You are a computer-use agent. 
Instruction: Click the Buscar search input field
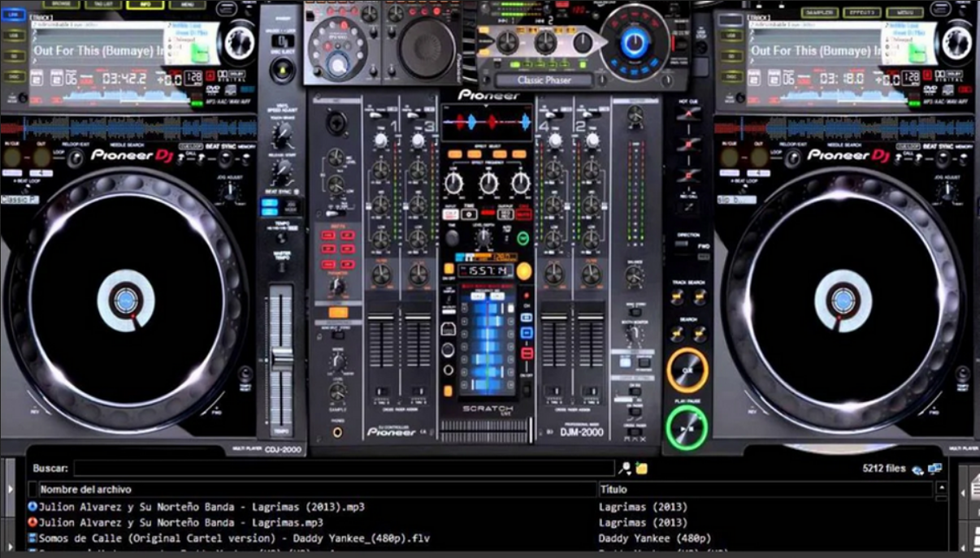point(344,468)
